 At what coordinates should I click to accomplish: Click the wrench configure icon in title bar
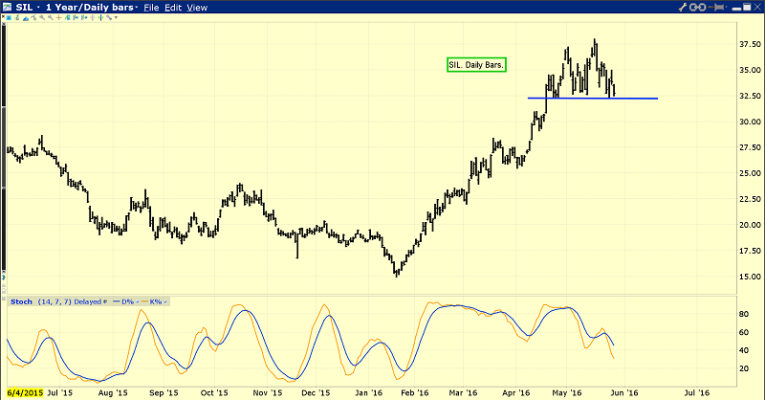[x=682, y=7]
